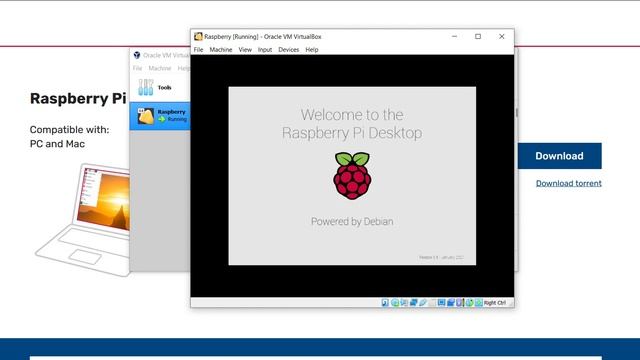640x360 pixels.
Task: Click 'Welcome to the' splash text
Action: point(352,115)
